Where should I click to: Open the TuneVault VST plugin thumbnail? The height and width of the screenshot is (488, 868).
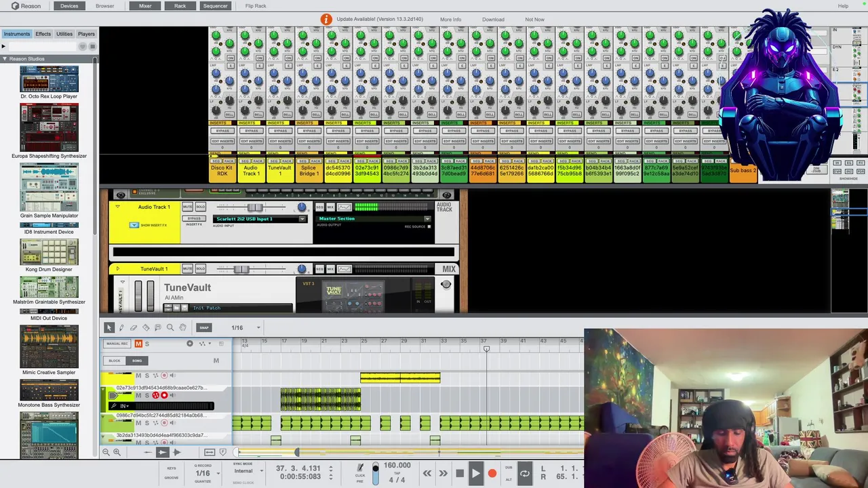[x=354, y=297]
